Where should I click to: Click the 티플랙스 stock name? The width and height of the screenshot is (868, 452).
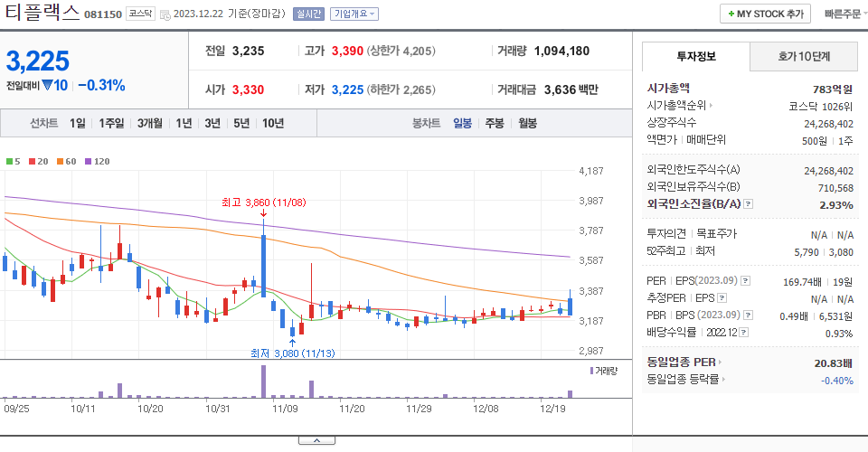[42, 12]
